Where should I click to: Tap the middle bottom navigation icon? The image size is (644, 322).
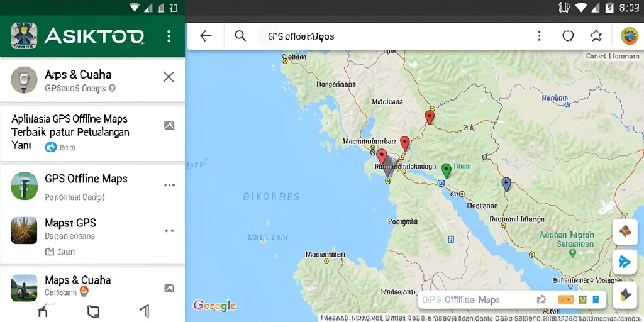[x=93, y=311]
